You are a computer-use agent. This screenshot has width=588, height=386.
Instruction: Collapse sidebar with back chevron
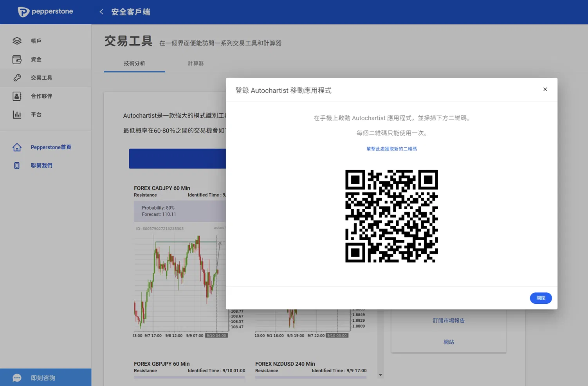pyautogui.click(x=101, y=12)
